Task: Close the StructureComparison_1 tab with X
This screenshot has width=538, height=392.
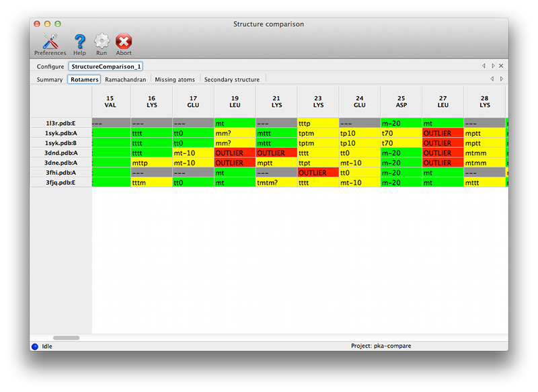Action: pos(501,66)
